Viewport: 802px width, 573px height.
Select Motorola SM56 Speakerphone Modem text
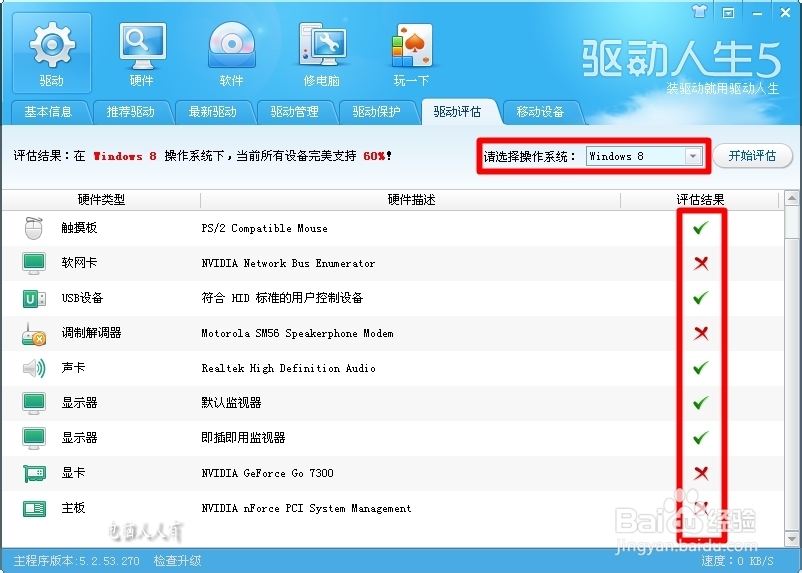[297, 333]
